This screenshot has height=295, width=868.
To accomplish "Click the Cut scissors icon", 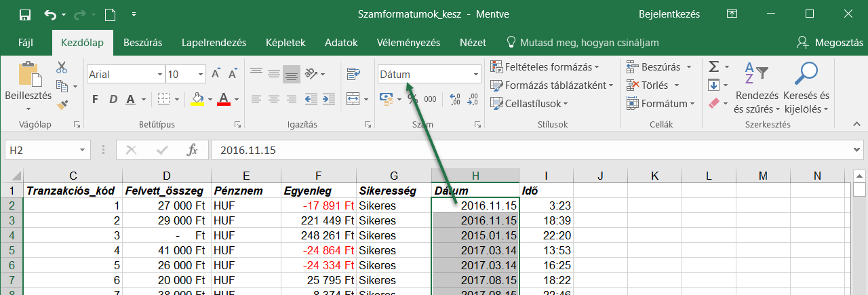I will click(x=62, y=67).
